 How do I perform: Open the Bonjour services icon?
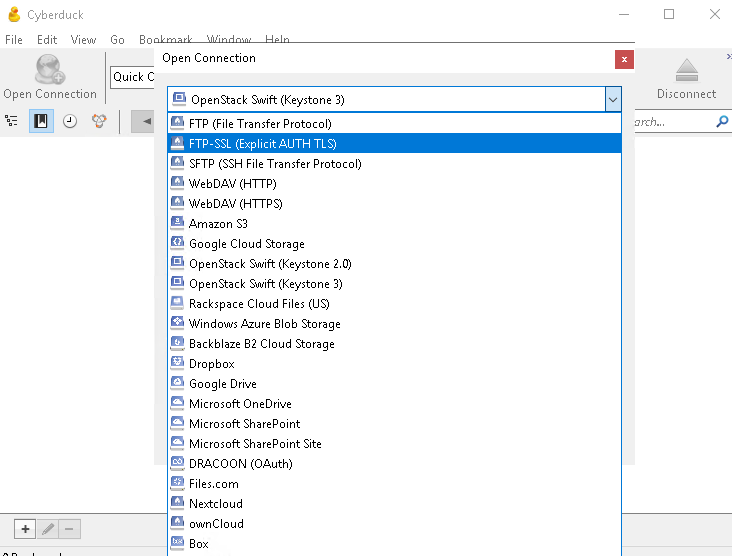[99, 121]
